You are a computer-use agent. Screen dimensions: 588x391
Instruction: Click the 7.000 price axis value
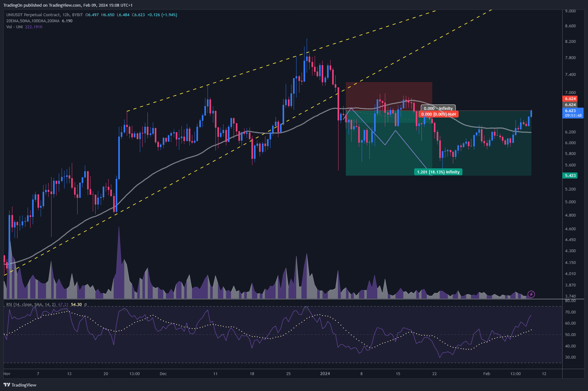[571, 93]
